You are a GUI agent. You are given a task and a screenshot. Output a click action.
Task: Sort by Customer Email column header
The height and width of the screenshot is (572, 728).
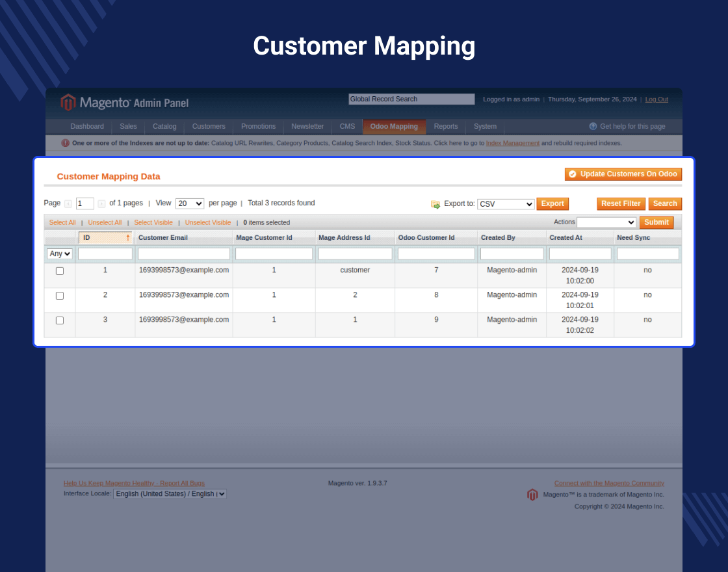coord(163,238)
